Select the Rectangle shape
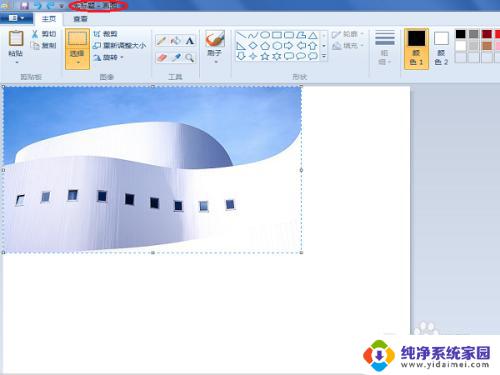This screenshot has height=375, width=500. pos(277,35)
